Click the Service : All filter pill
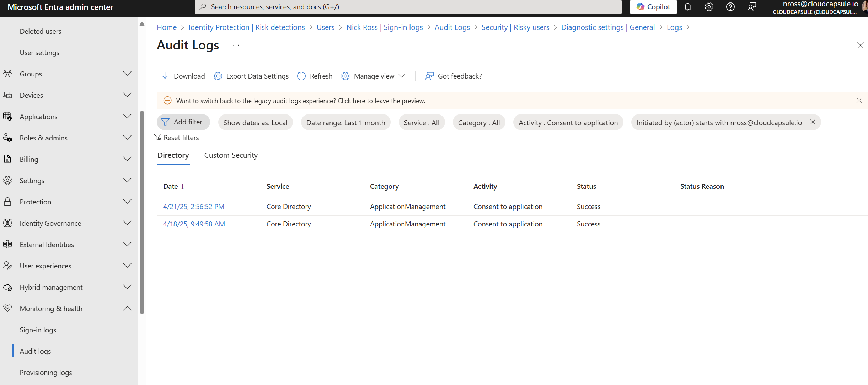 [422, 122]
